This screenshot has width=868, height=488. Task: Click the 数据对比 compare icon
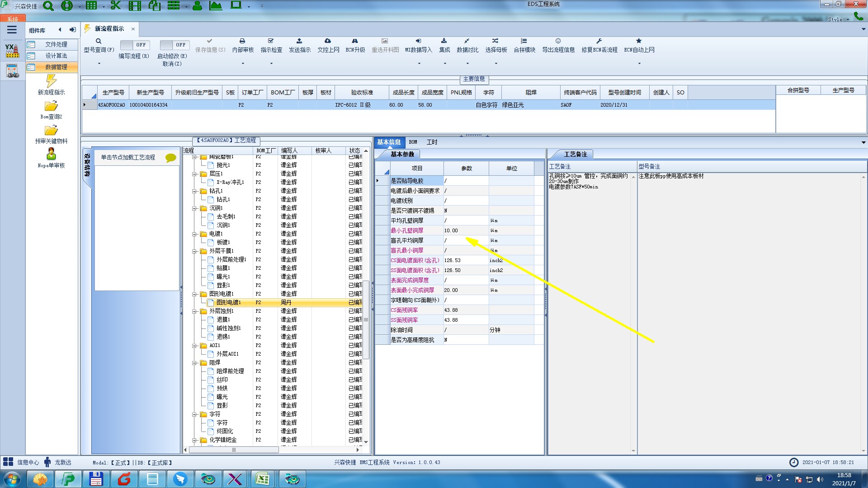(x=467, y=41)
